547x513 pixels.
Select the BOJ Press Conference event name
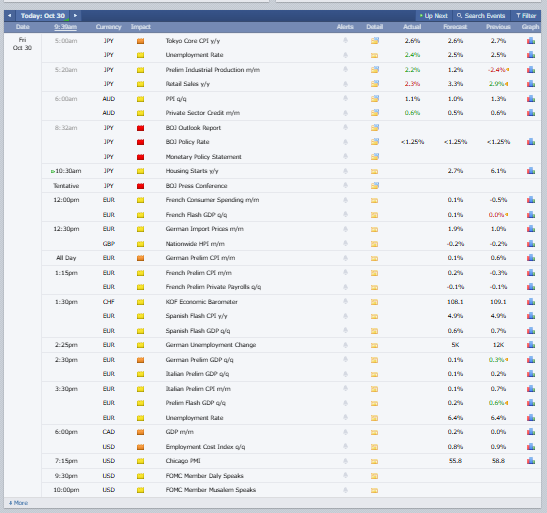196,186
